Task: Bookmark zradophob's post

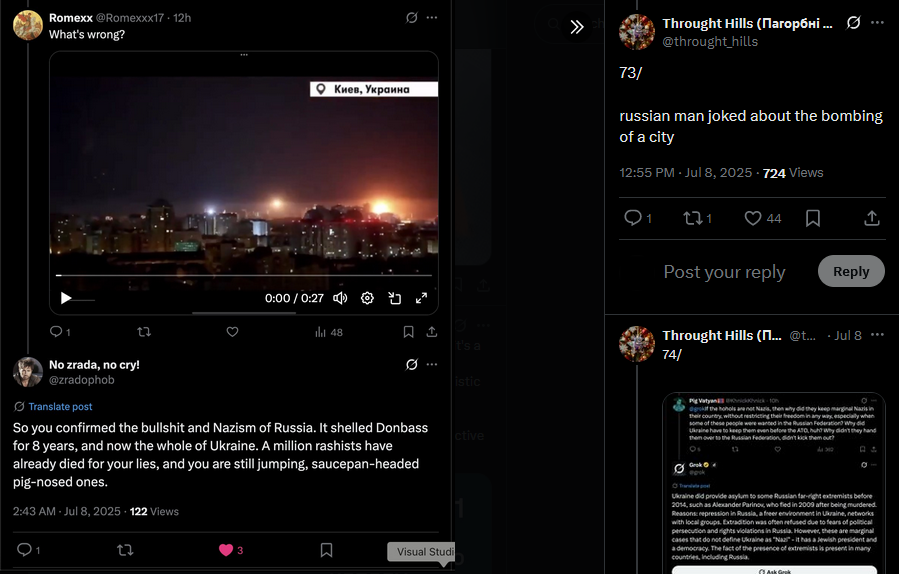Action: point(326,550)
